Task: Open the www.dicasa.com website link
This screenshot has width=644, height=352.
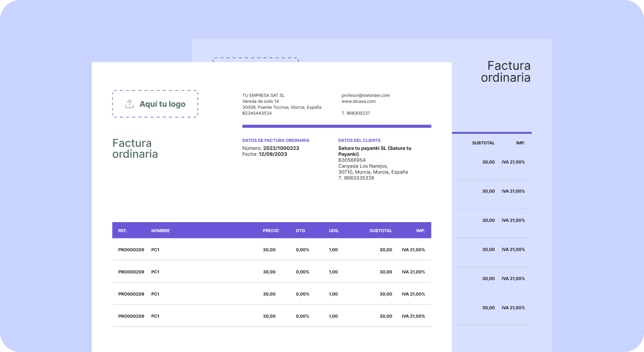Action: [x=358, y=101]
